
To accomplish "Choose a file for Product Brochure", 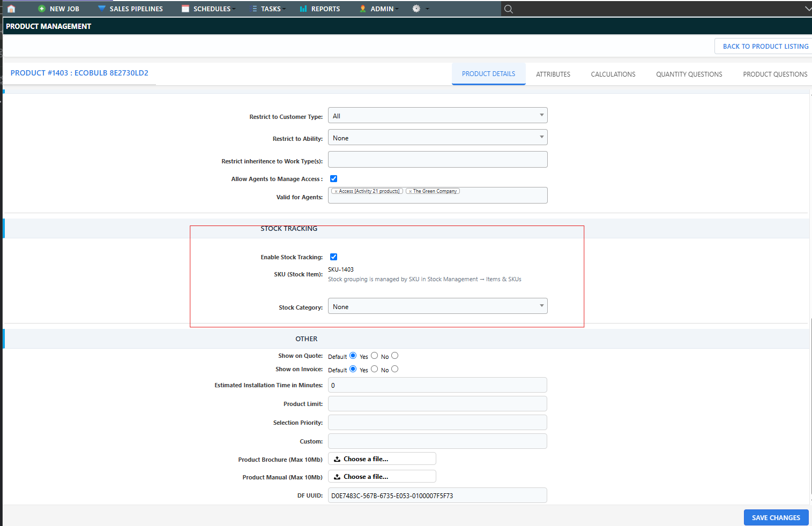I will pos(382,459).
